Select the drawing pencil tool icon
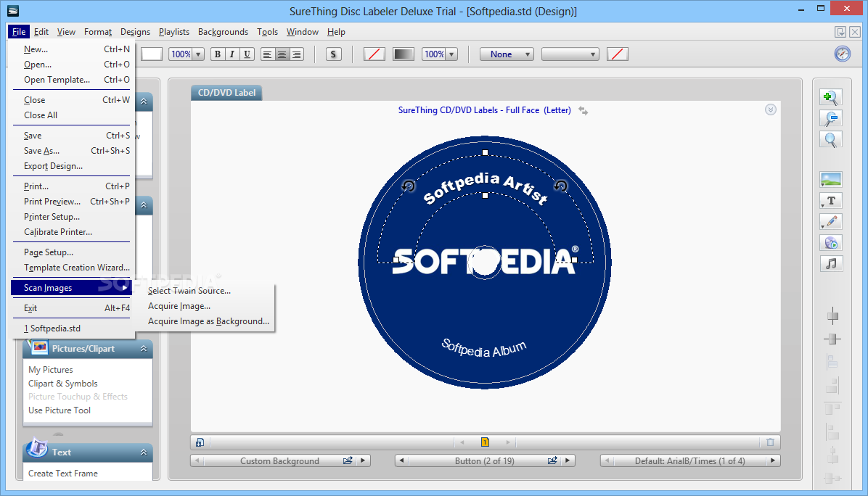The height and width of the screenshot is (496, 868). point(830,222)
